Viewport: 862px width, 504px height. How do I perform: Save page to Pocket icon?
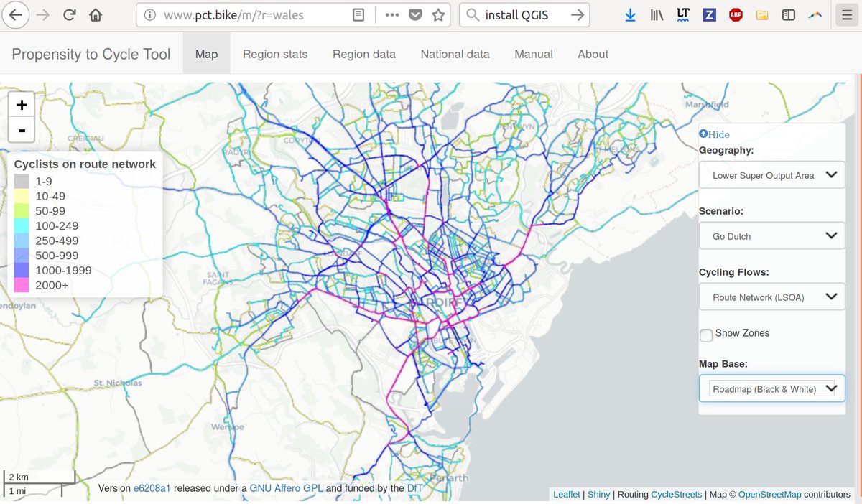click(415, 15)
